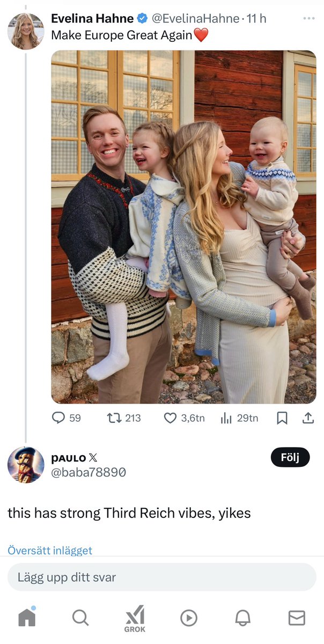Tap the share upload icon
The height and width of the screenshot is (644, 324).
point(308,418)
